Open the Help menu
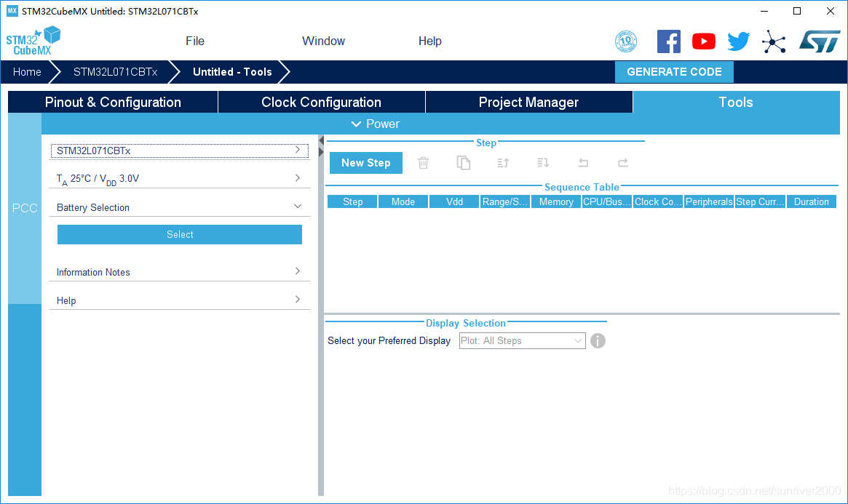Screen dimensions: 848x504 pyautogui.click(x=430, y=41)
